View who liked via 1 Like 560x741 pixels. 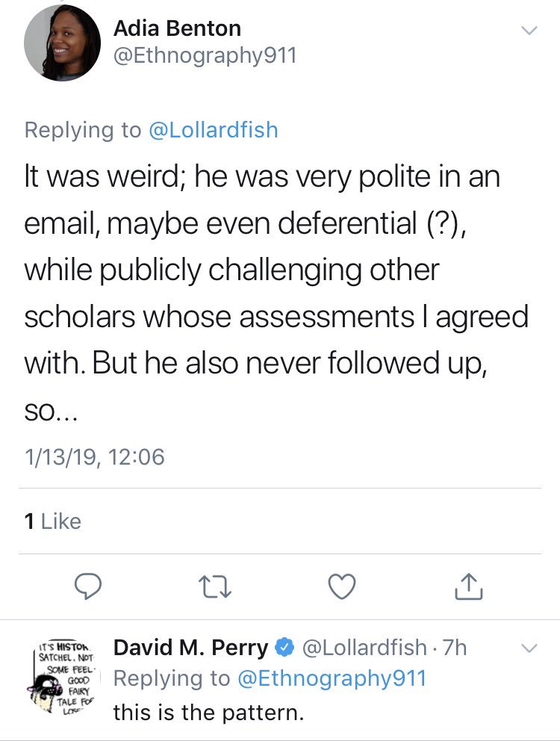coord(52,521)
